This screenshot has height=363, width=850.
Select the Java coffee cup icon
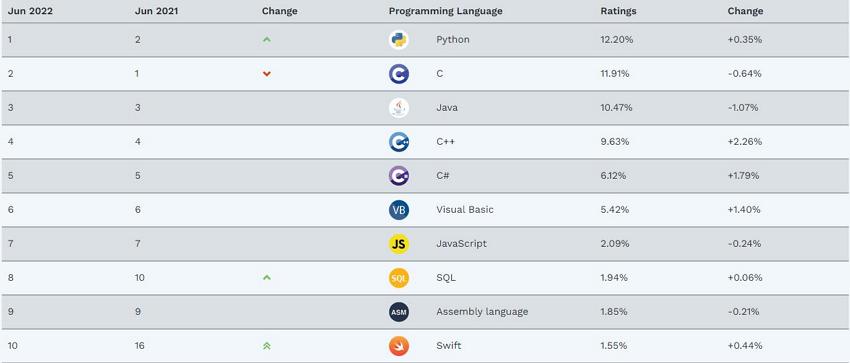(398, 108)
